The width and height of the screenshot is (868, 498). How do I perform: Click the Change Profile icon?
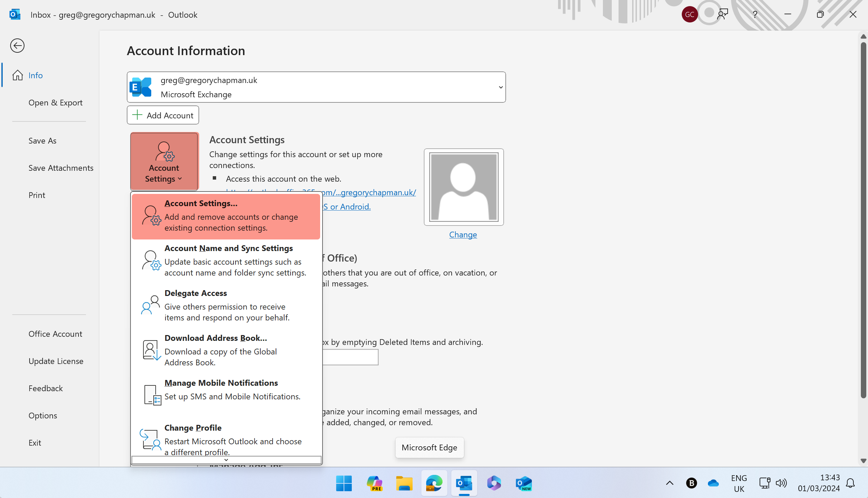(150, 439)
